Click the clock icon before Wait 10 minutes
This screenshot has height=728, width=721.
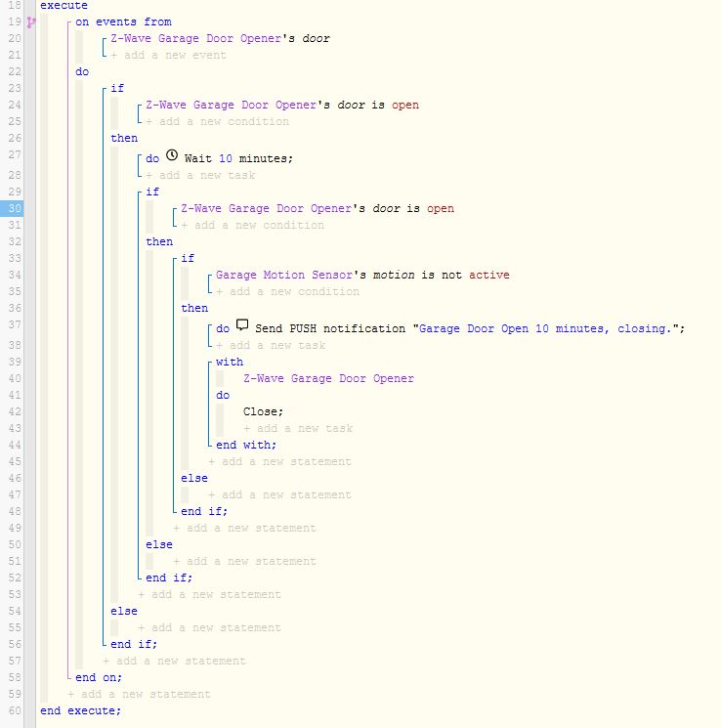(172, 155)
